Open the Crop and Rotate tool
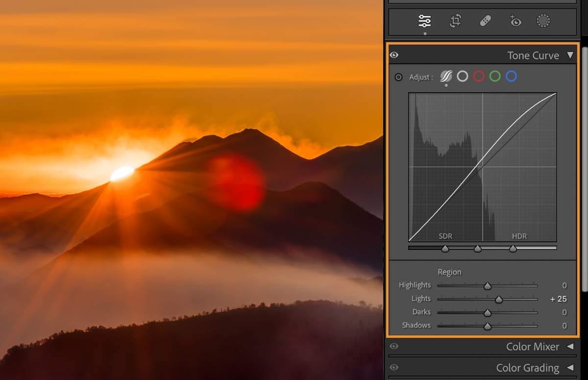 (x=455, y=21)
